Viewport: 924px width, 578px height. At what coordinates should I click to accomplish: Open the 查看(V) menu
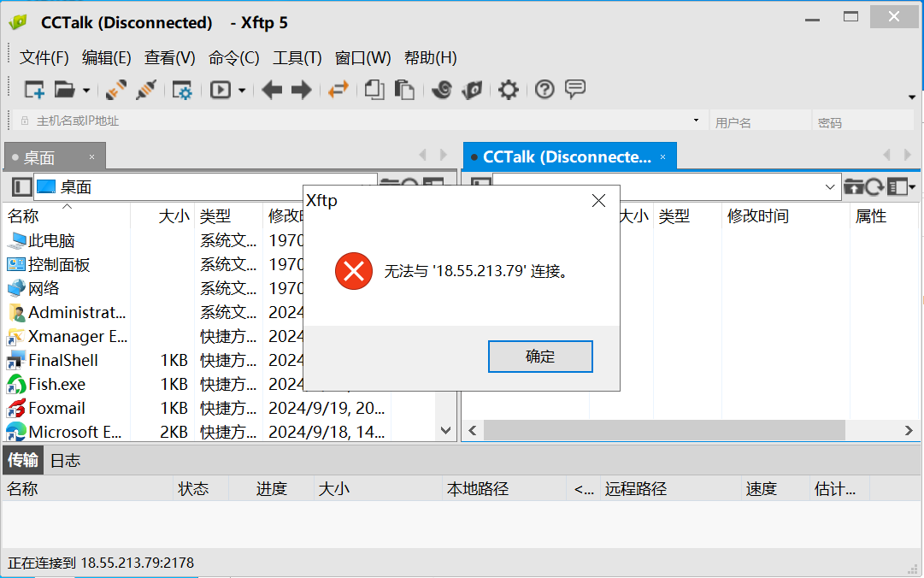(x=170, y=58)
